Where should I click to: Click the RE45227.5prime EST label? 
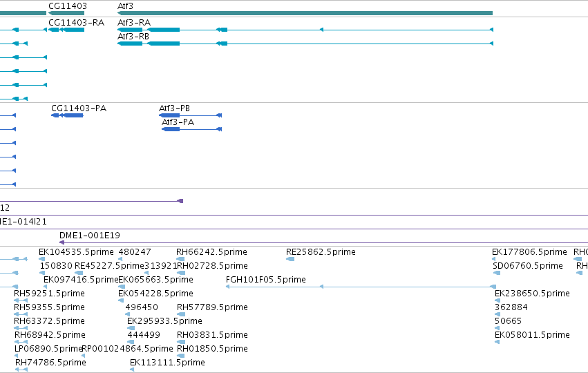[109, 266]
